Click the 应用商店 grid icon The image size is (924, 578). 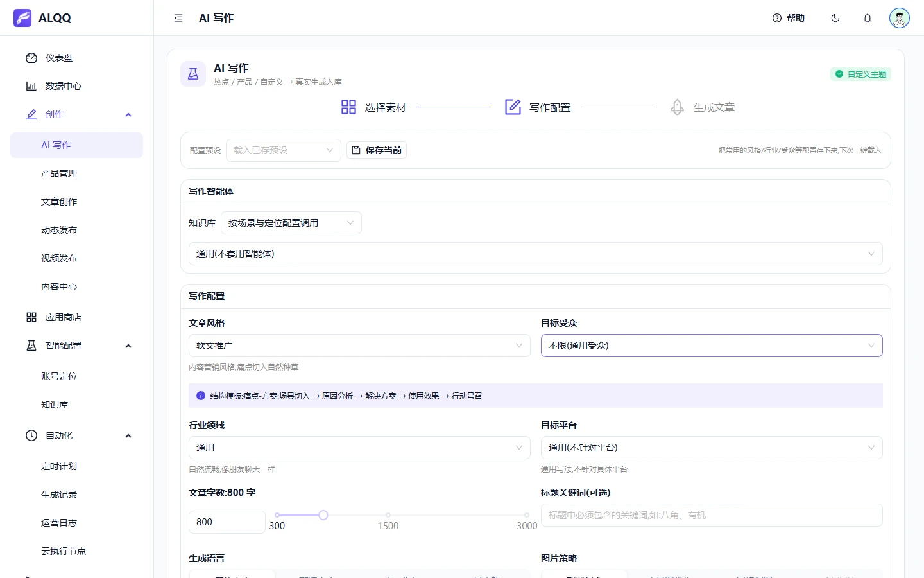[x=31, y=317]
